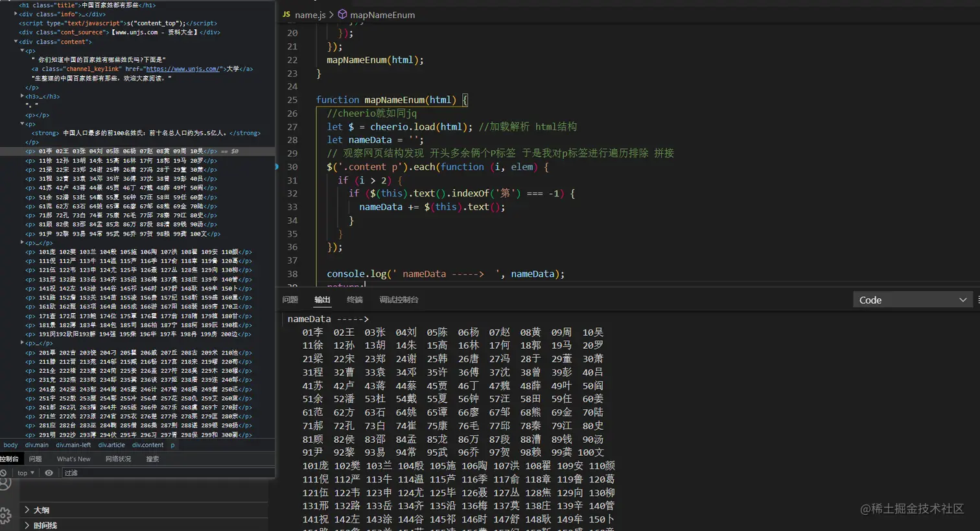Click the console.log nameData line
The image size is (980, 531).
click(446, 274)
